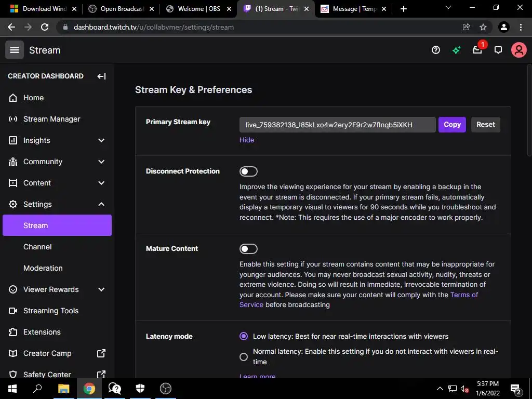This screenshot has height=399, width=532.
Task: Click the browser address bar URL
Action: (x=154, y=27)
